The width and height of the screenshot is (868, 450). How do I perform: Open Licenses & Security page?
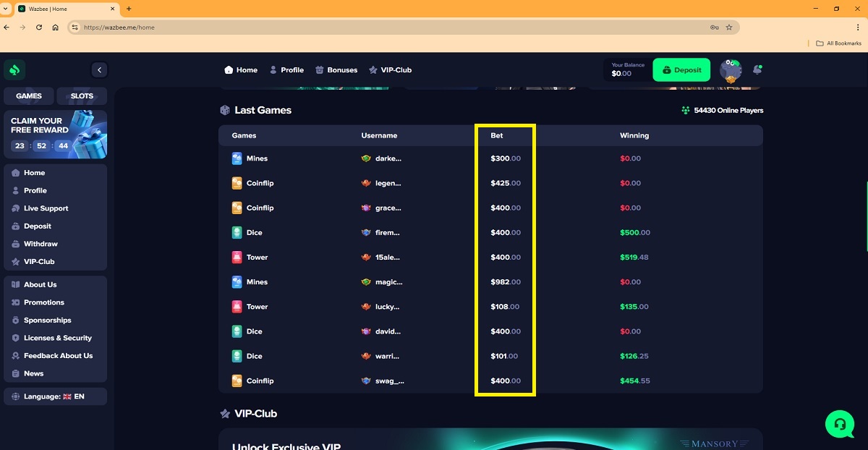[x=57, y=338]
